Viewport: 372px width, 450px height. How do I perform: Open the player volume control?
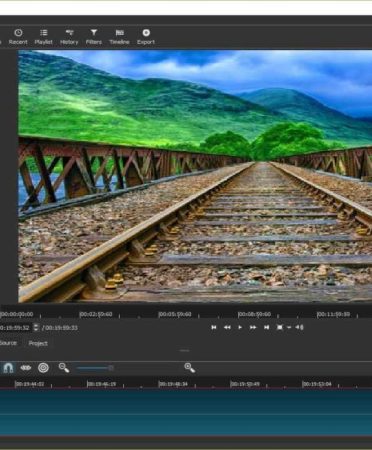299,327
